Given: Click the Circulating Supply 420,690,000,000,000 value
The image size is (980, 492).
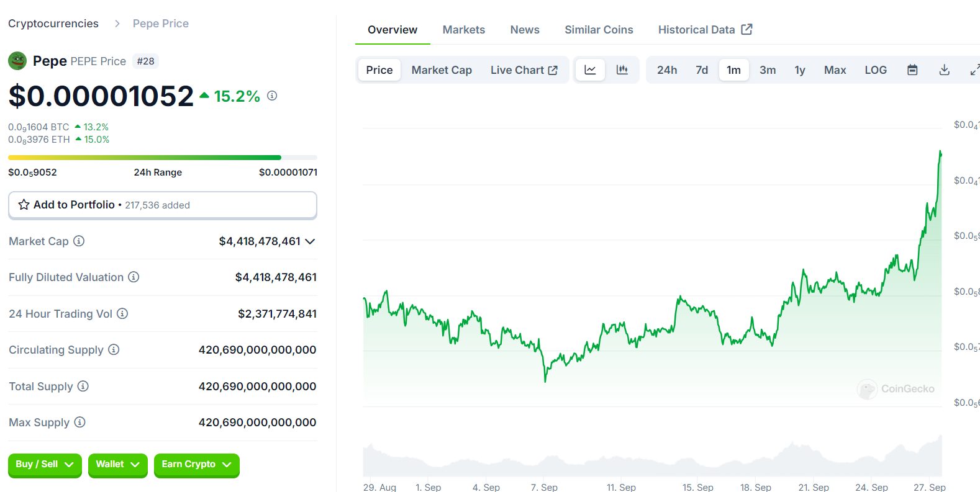Looking at the screenshot, I should tap(257, 350).
